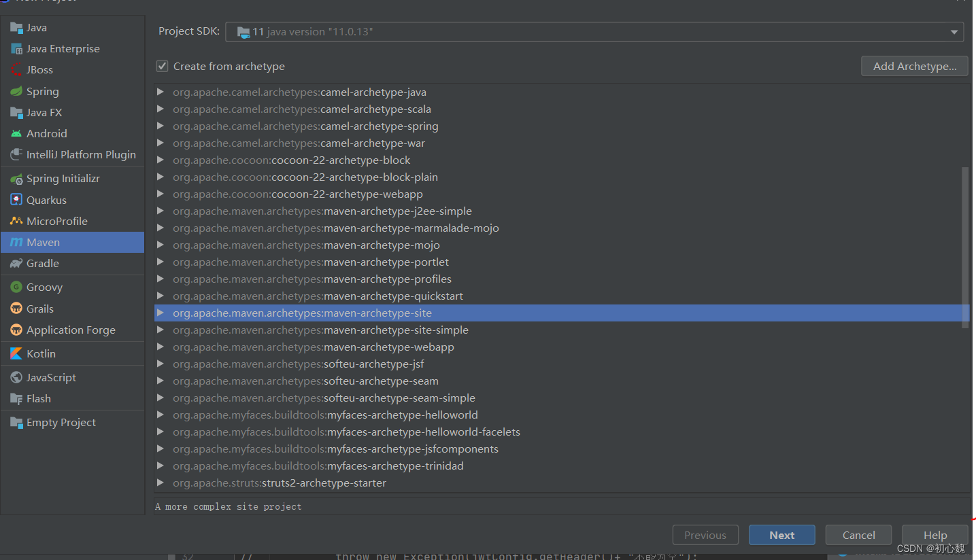The image size is (976, 560).
Task: Expand myfaces-archetype-helloworld node
Action: click(161, 415)
